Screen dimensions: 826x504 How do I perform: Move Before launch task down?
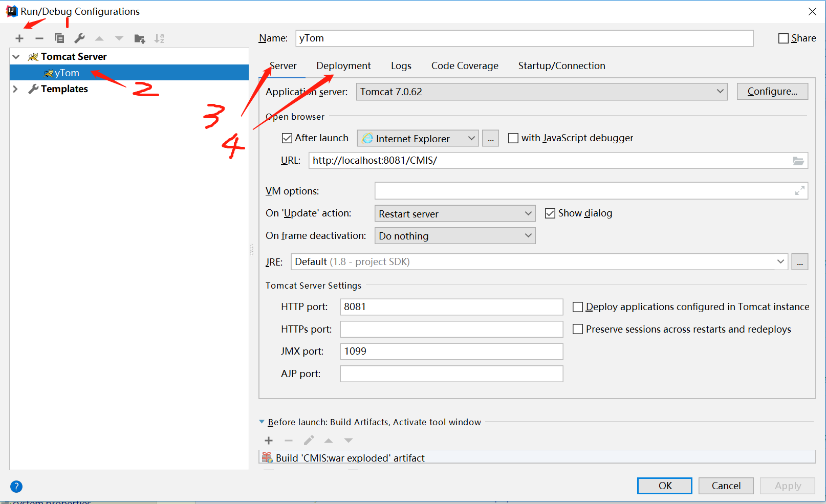pyautogui.click(x=349, y=441)
